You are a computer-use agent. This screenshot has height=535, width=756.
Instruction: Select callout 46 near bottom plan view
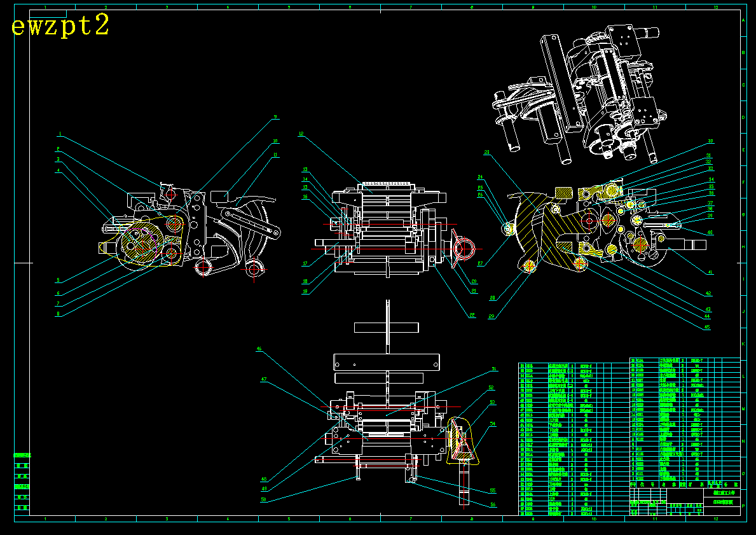coord(259,349)
